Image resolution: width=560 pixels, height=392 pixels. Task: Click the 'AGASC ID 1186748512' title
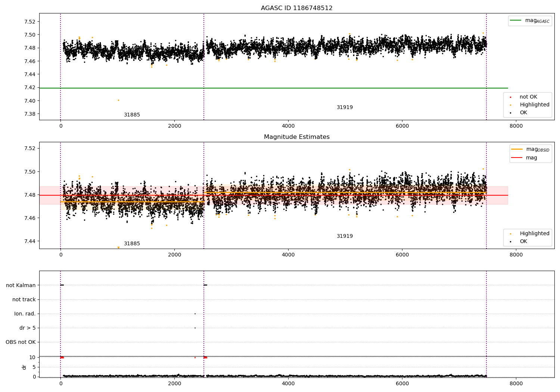click(296, 8)
